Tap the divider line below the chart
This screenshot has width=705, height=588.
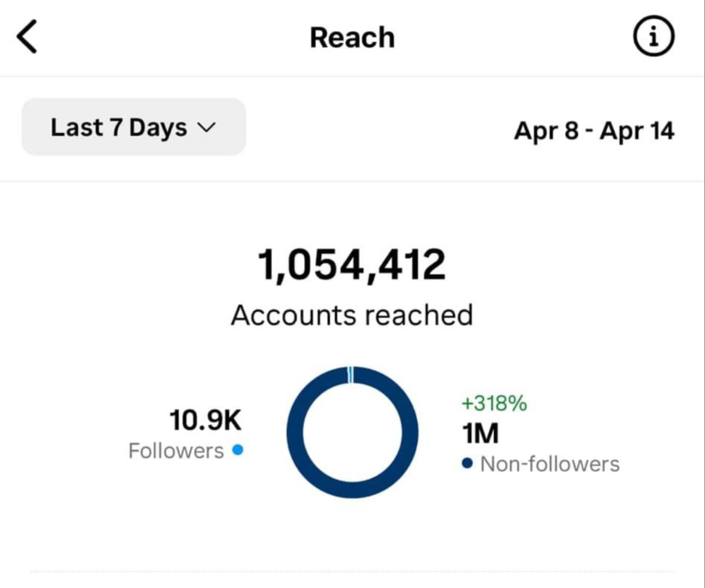(x=352, y=571)
